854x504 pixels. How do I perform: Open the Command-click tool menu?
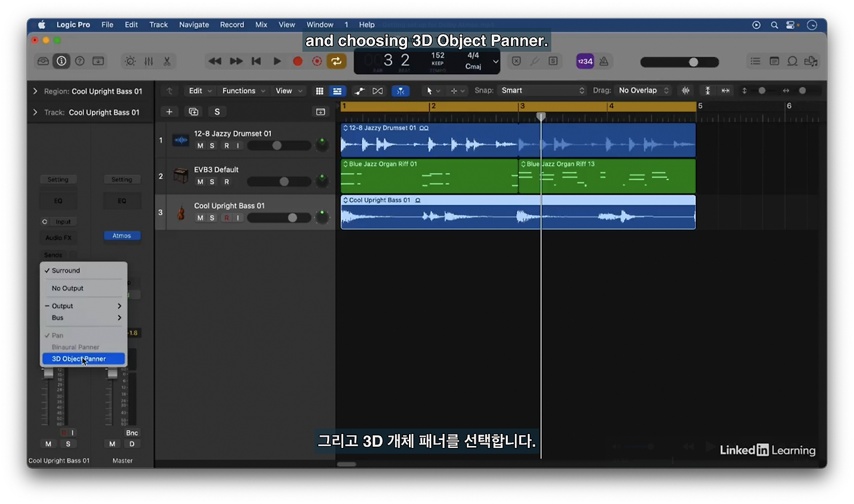[458, 91]
